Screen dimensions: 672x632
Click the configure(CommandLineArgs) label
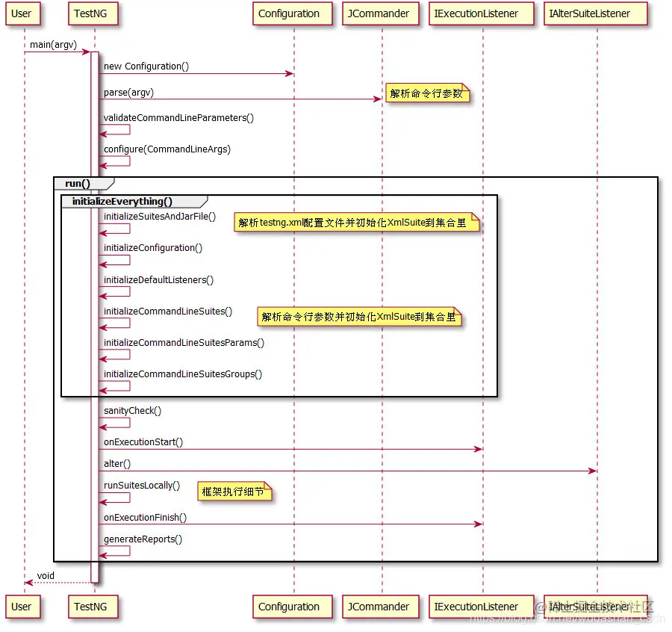[169, 150]
